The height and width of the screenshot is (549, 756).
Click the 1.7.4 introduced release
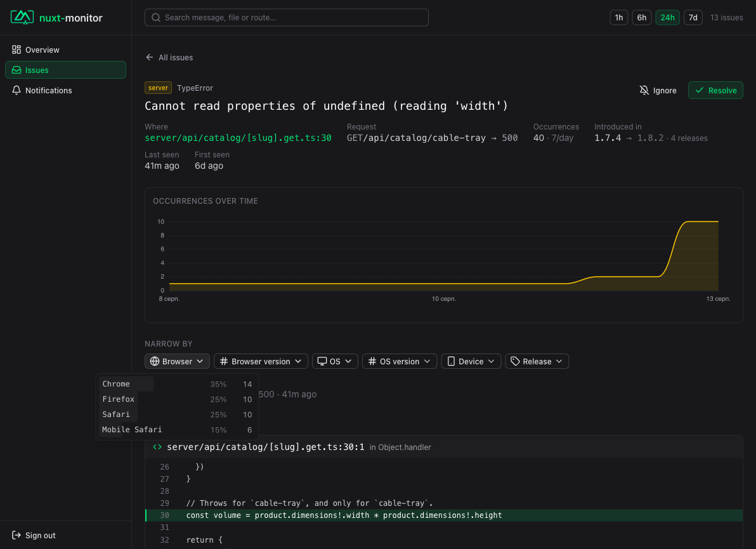[608, 138]
